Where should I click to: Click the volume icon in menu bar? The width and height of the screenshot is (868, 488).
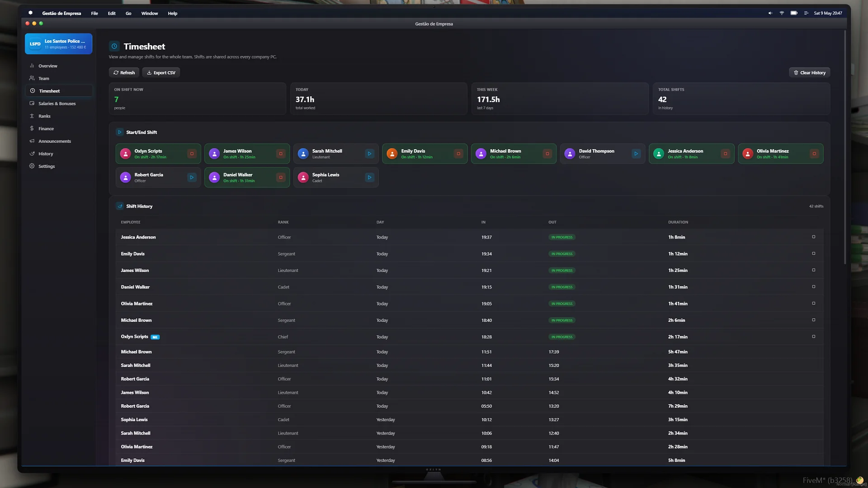click(770, 13)
